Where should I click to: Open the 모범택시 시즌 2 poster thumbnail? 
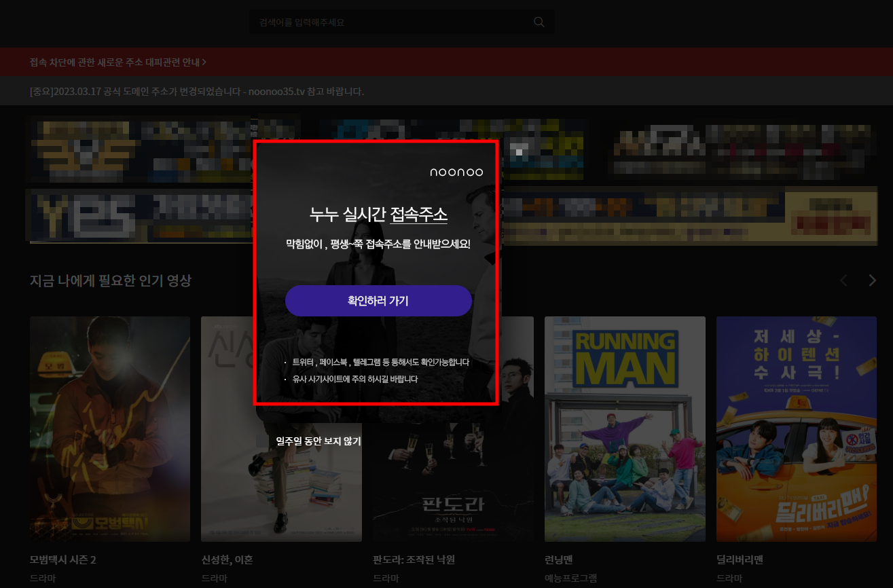pos(109,428)
